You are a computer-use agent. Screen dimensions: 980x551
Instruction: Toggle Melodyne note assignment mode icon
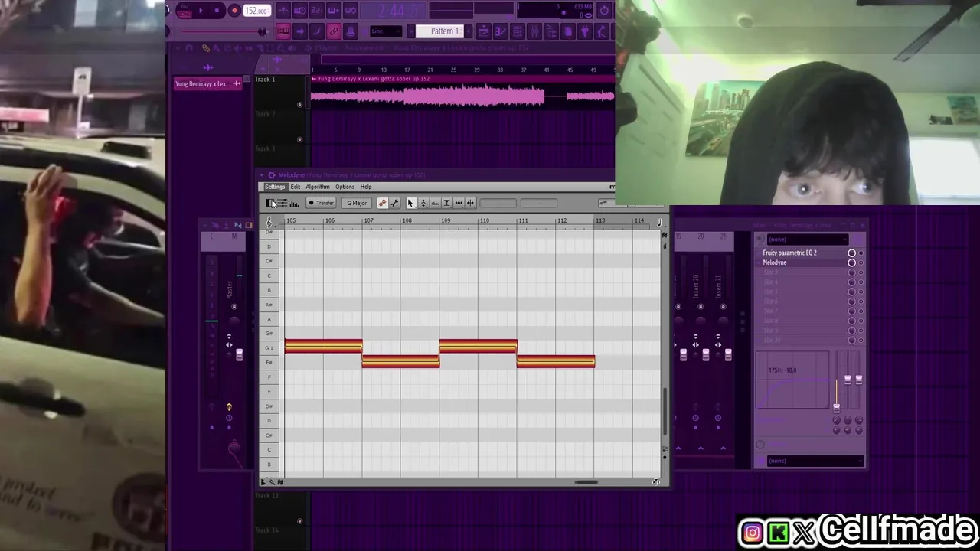tap(383, 203)
